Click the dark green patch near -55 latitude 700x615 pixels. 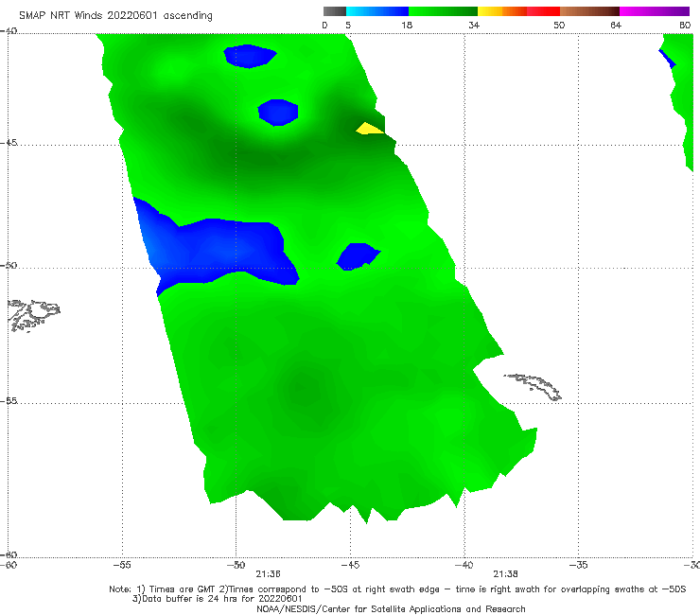point(310,393)
